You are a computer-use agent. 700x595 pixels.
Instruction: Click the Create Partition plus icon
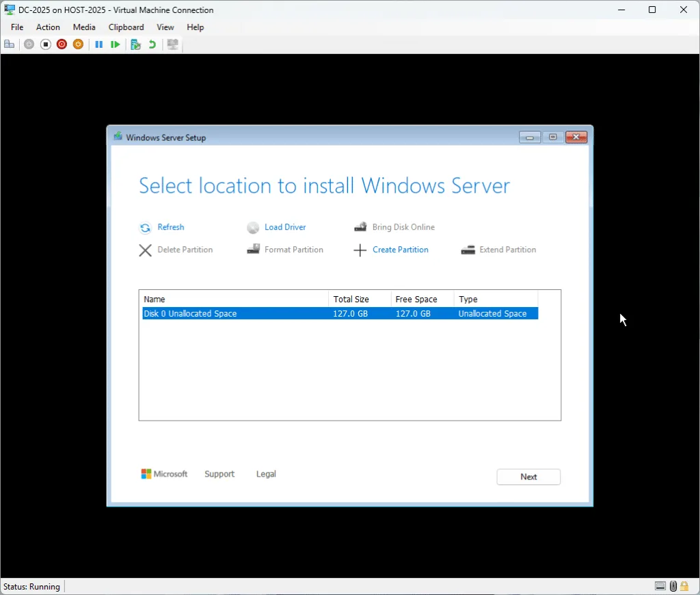pos(360,250)
